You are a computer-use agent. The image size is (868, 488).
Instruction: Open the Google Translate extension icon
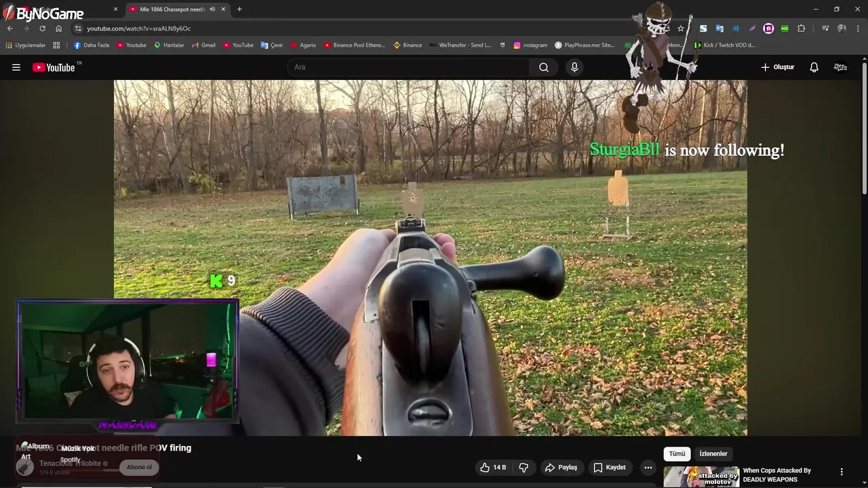pyautogui.click(x=719, y=28)
